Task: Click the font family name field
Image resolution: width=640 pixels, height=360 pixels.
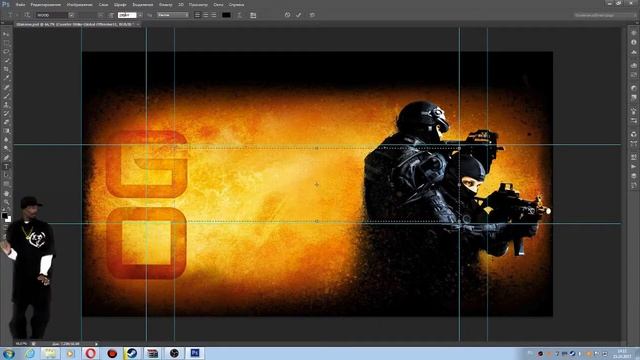Action: 51,15
